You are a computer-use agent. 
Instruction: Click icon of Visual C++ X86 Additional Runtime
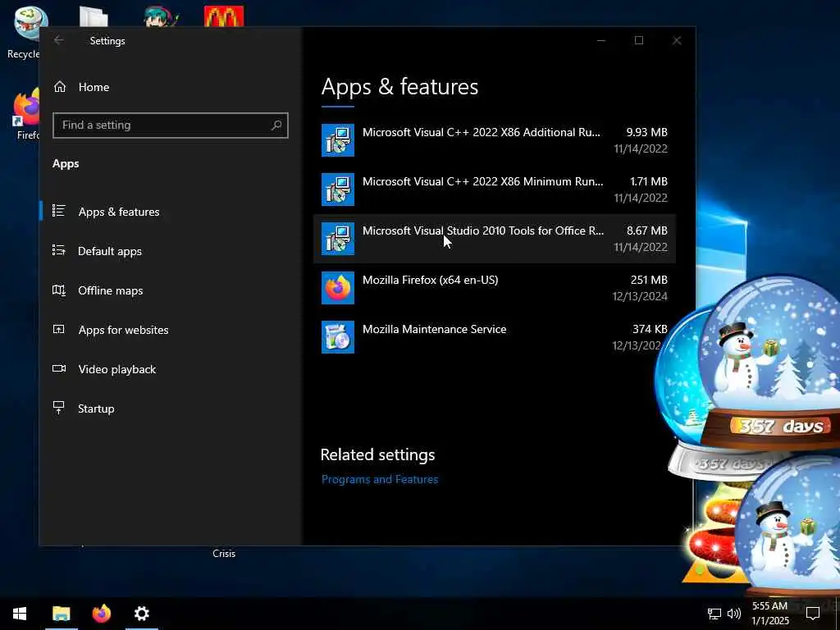click(337, 140)
